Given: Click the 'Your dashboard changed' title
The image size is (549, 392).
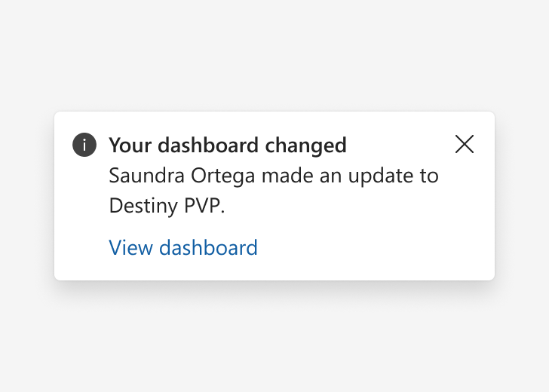Looking at the screenshot, I should tap(228, 145).
